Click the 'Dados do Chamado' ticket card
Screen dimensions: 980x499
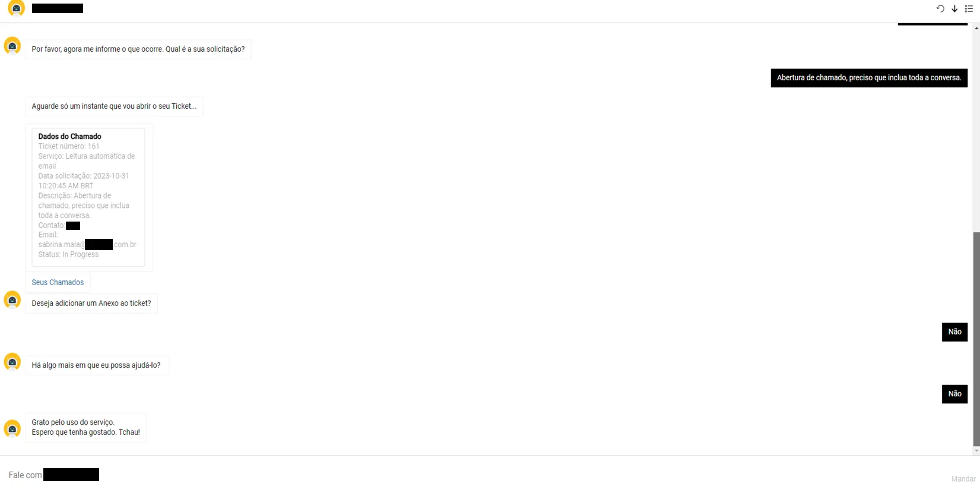(x=88, y=197)
